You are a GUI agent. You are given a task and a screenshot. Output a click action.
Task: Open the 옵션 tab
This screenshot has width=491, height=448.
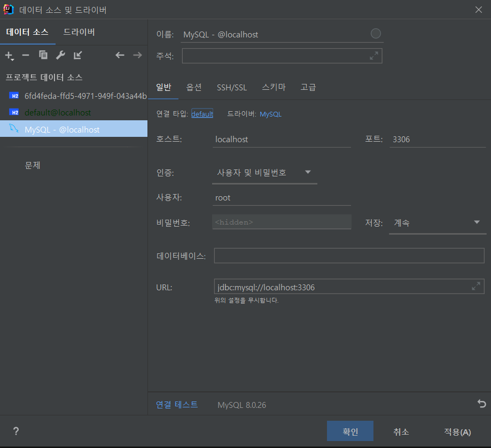tap(194, 87)
